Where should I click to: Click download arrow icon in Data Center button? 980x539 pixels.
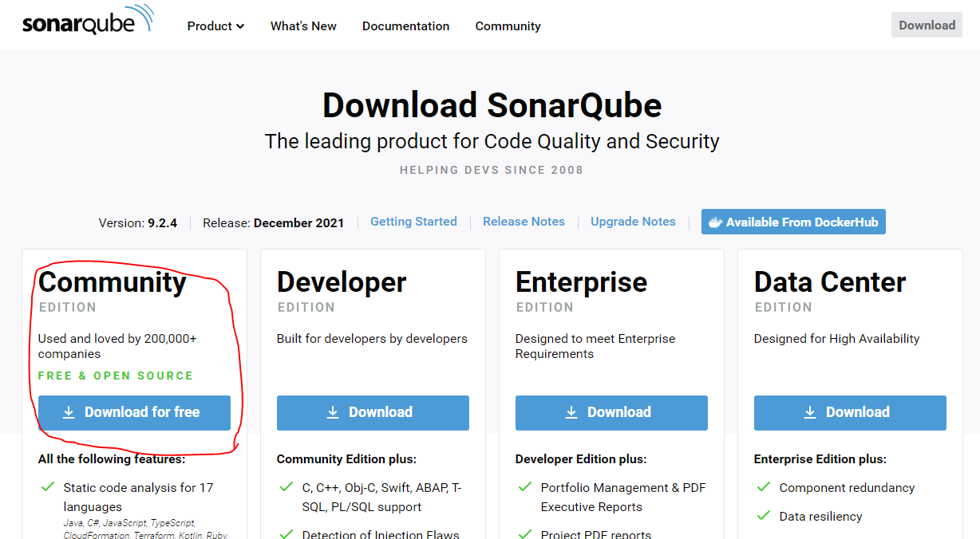tap(810, 412)
